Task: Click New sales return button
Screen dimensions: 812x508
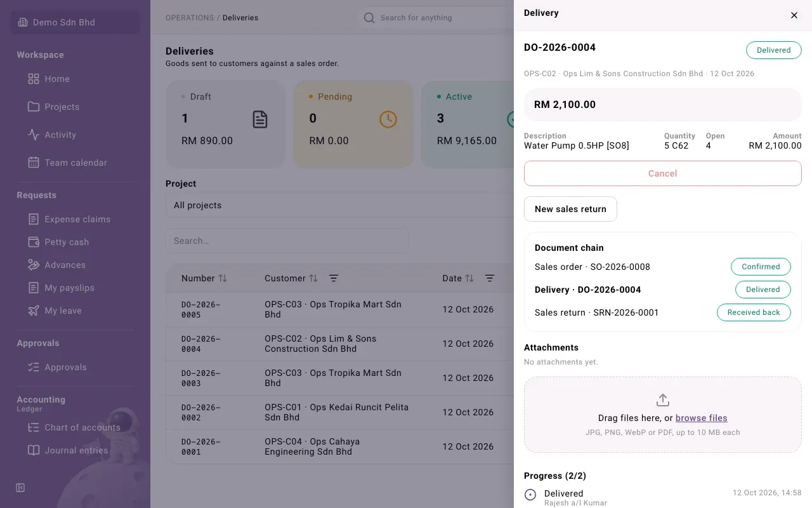Action: [570, 209]
